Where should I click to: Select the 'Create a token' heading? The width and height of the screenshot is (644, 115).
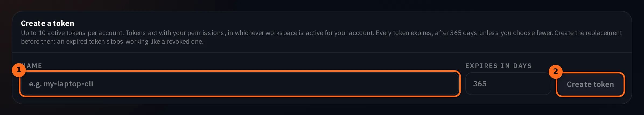pos(47,23)
